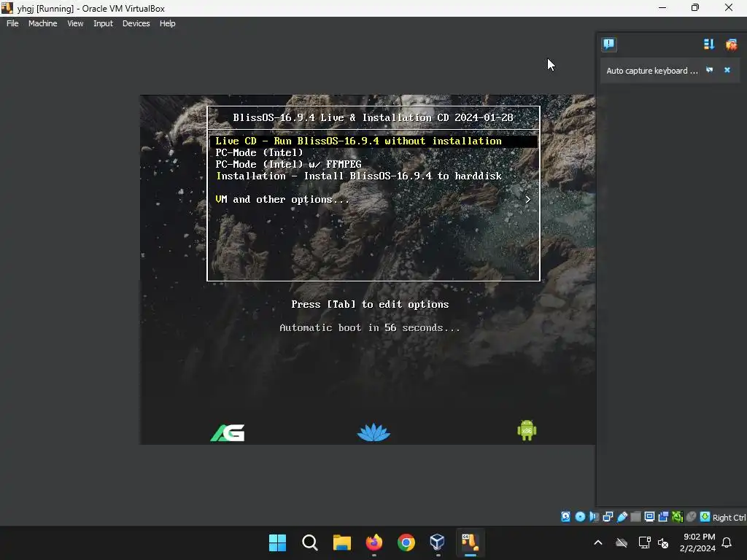Click the green CPU execution status icon
This screenshot has height=560, width=747.
(677, 517)
